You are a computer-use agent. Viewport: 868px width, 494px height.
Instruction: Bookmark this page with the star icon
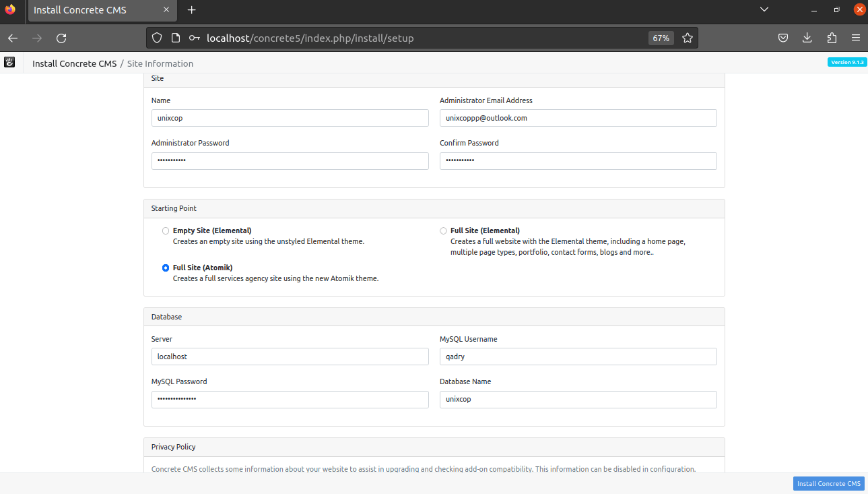[x=688, y=38]
